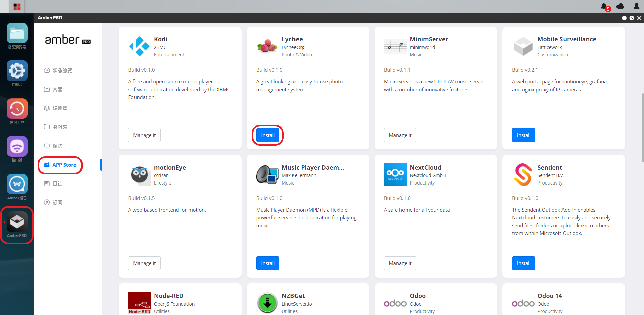The height and width of the screenshot is (315, 644).
Task: Click Photo & Video category under Lychee
Action: pos(297,55)
